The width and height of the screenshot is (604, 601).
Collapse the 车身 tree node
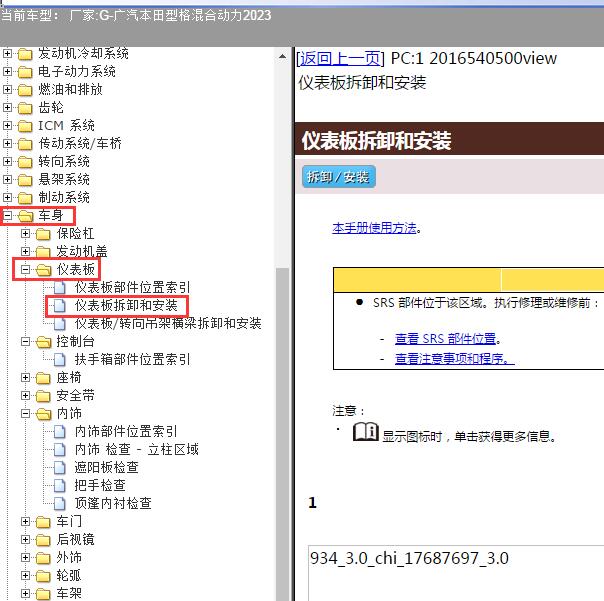point(7,215)
